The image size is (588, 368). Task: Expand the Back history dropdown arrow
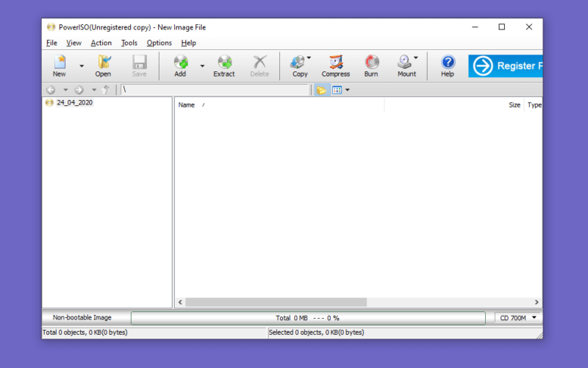coord(65,90)
